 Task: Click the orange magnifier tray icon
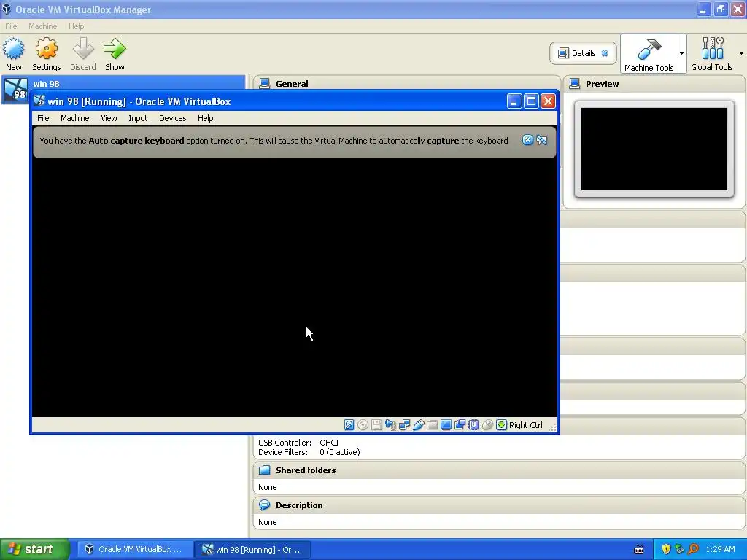pyautogui.click(x=693, y=549)
